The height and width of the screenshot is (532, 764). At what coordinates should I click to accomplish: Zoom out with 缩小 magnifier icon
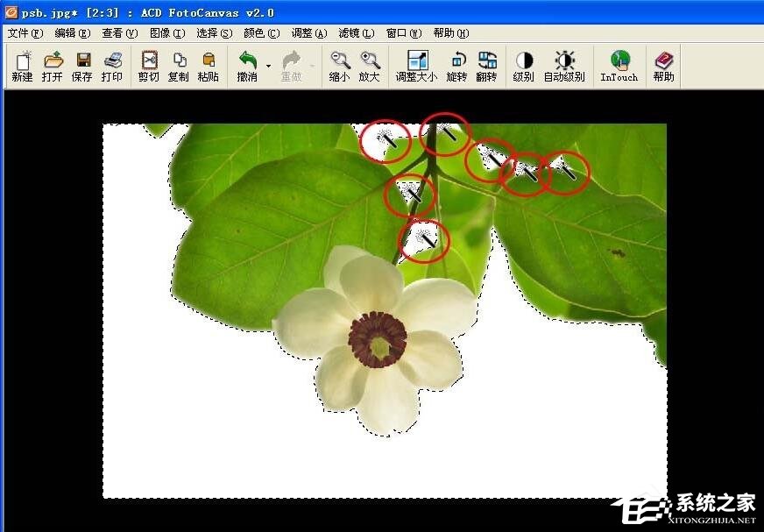coord(340,67)
